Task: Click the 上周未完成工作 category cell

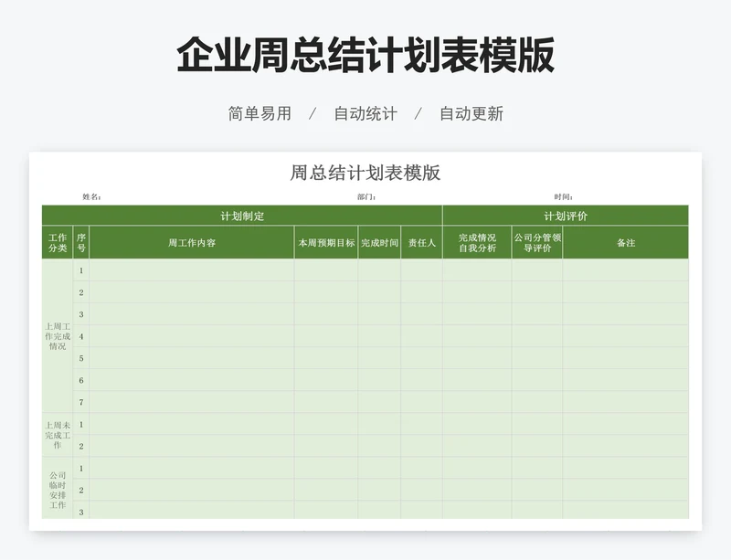Action: pos(58,435)
